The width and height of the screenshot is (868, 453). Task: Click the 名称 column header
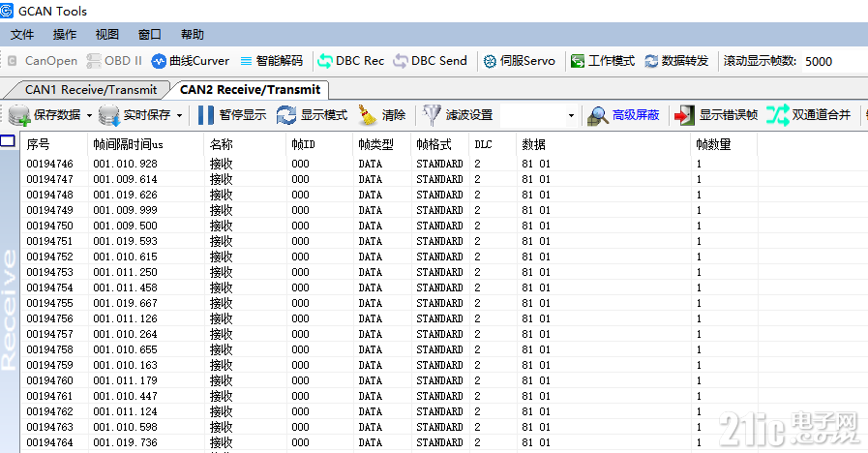pos(245,144)
